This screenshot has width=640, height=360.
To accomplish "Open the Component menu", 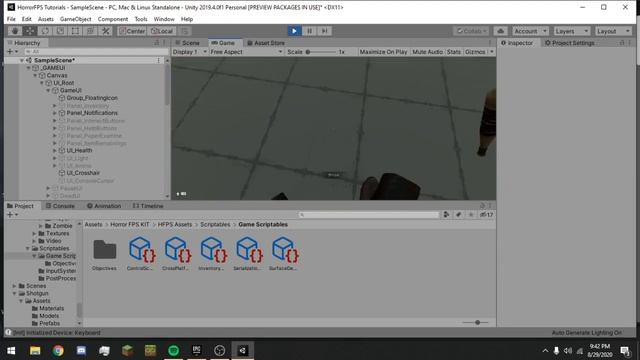I will (113, 19).
